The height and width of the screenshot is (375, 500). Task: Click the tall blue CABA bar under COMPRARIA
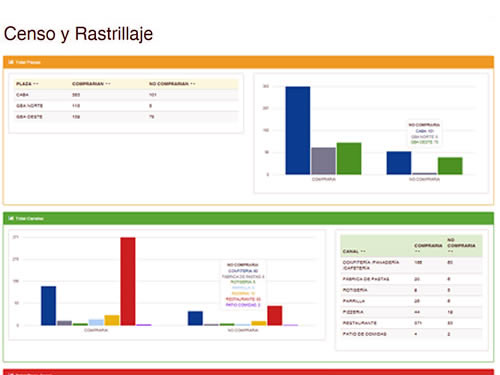(298, 130)
